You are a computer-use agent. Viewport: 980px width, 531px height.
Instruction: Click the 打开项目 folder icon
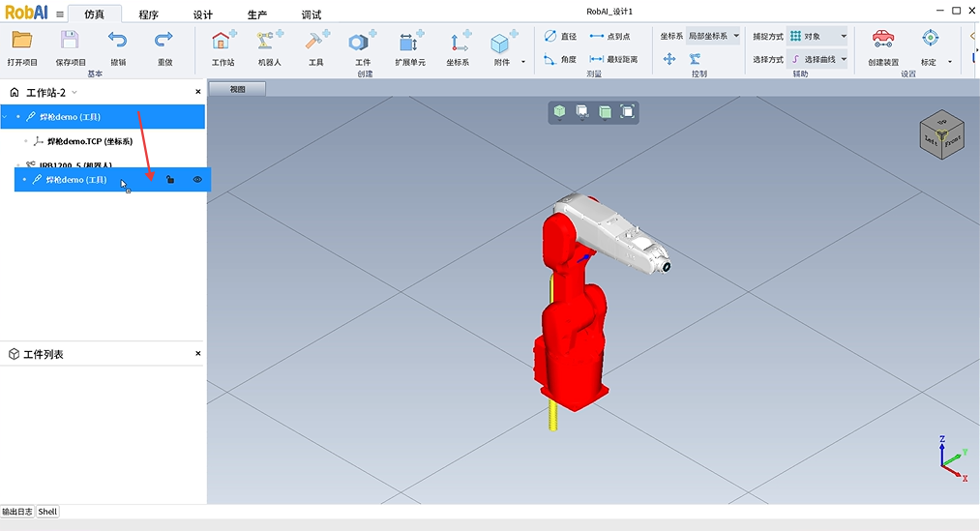22,41
